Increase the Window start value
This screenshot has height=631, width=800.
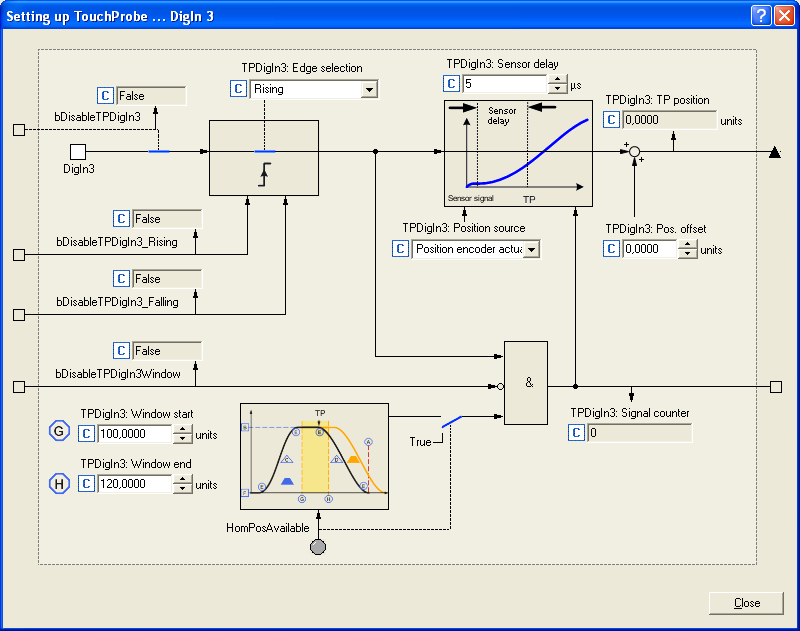click(183, 428)
